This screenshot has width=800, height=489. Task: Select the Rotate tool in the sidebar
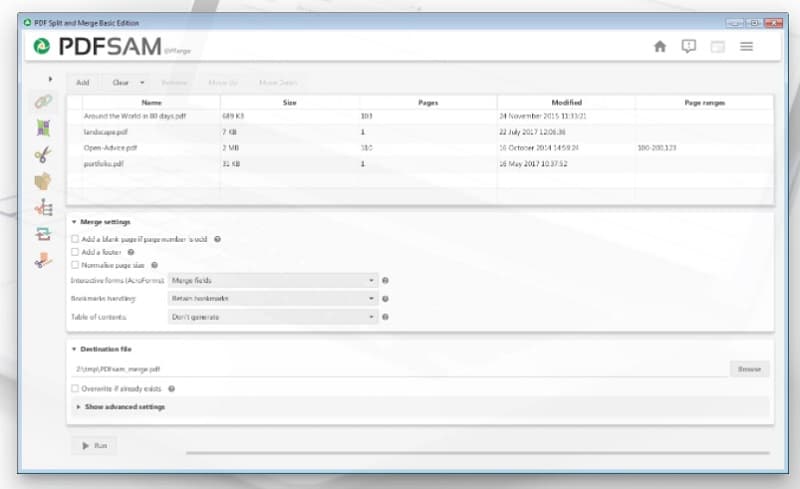click(x=43, y=234)
